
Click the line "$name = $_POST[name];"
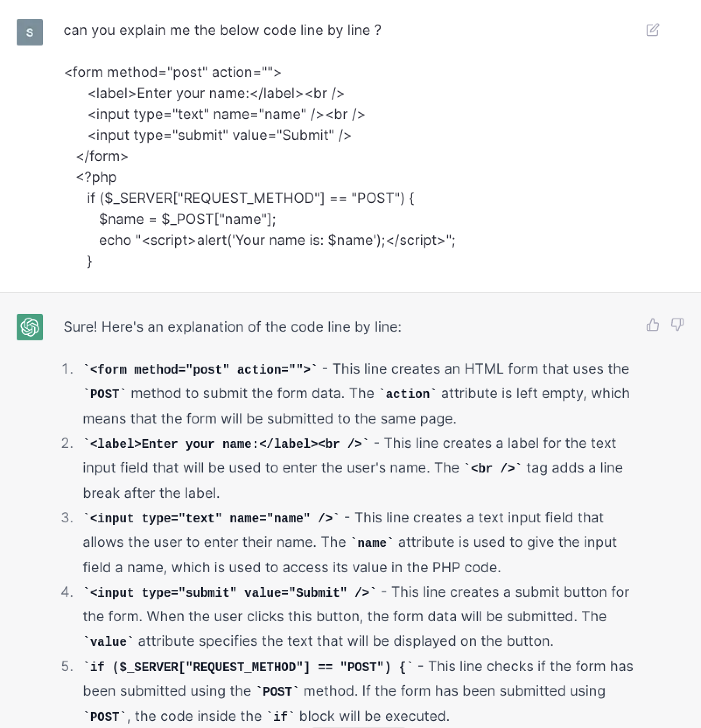186,219
